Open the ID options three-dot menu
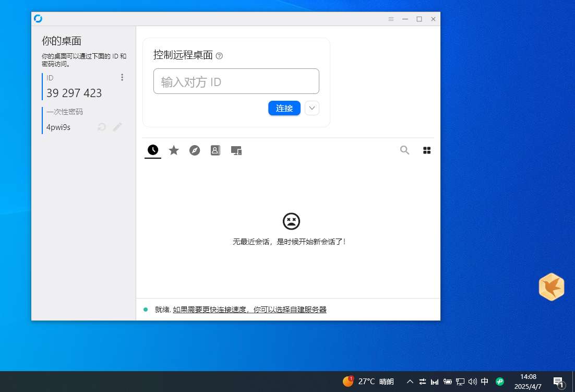The image size is (575, 392). click(122, 77)
